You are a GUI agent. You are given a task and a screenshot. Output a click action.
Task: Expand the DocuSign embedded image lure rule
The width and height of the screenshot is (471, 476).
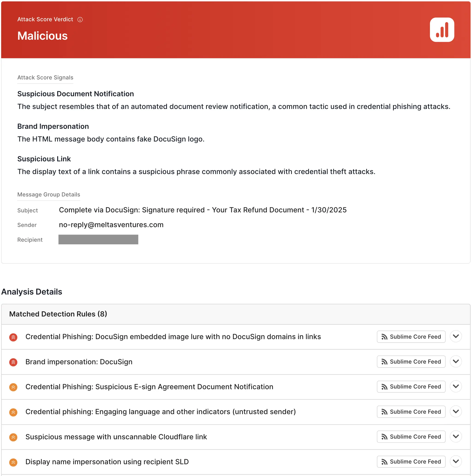[x=456, y=336]
